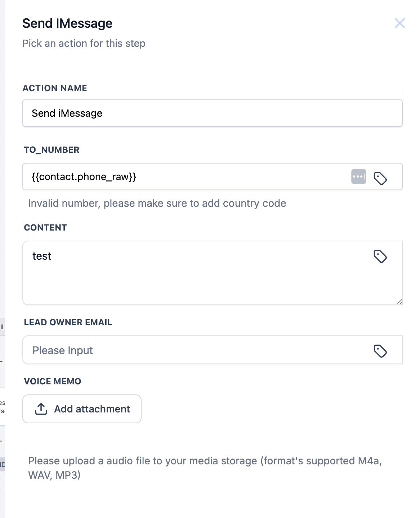The width and height of the screenshot is (420, 518).
Task: Grab the Content textarea resize handle
Action: pos(399,302)
